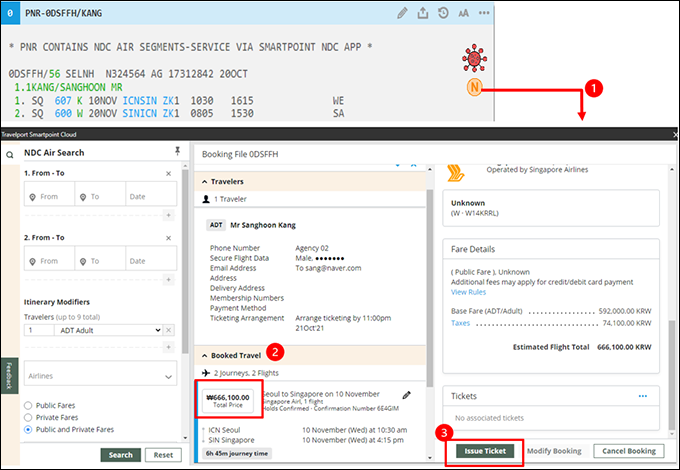Viewport: 680px width, 470px height.
Task: Add a segment after 2. From - To
Action: (x=169, y=280)
